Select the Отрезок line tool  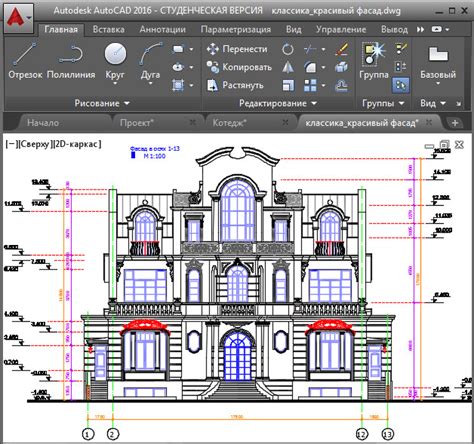(x=25, y=61)
